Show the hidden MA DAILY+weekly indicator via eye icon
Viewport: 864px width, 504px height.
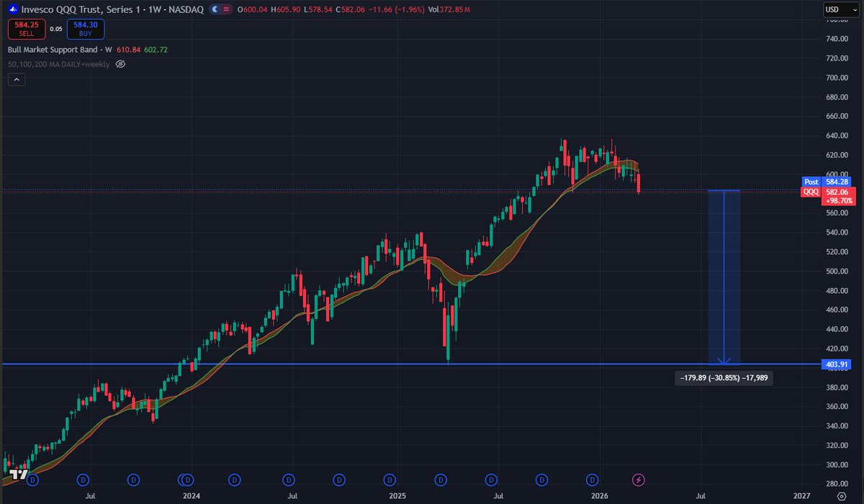120,64
